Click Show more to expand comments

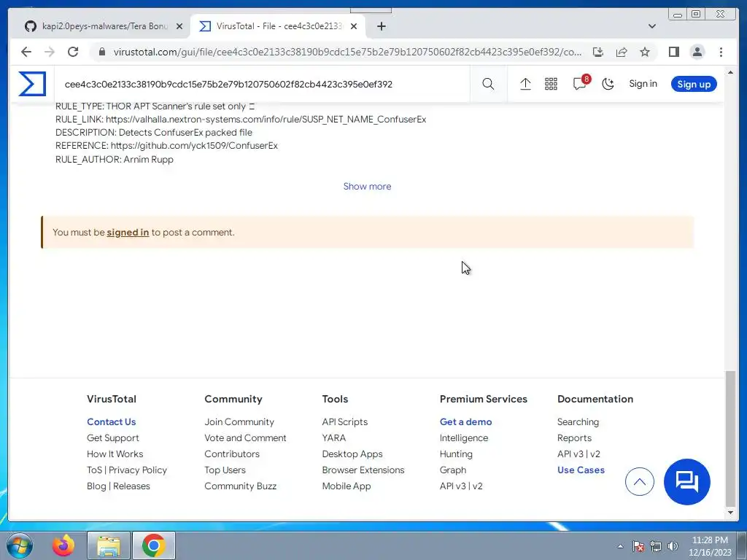click(368, 187)
